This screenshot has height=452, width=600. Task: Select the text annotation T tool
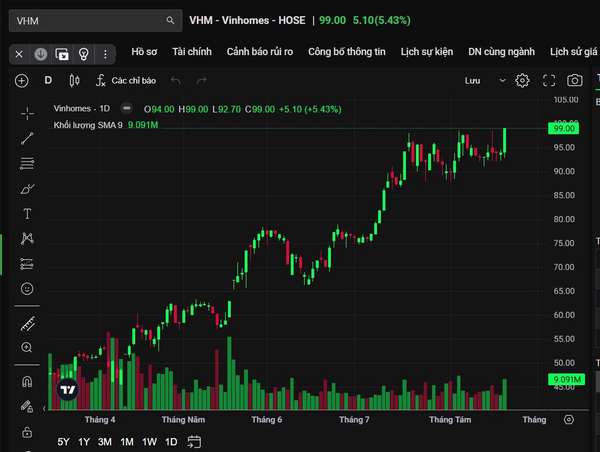[27, 214]
